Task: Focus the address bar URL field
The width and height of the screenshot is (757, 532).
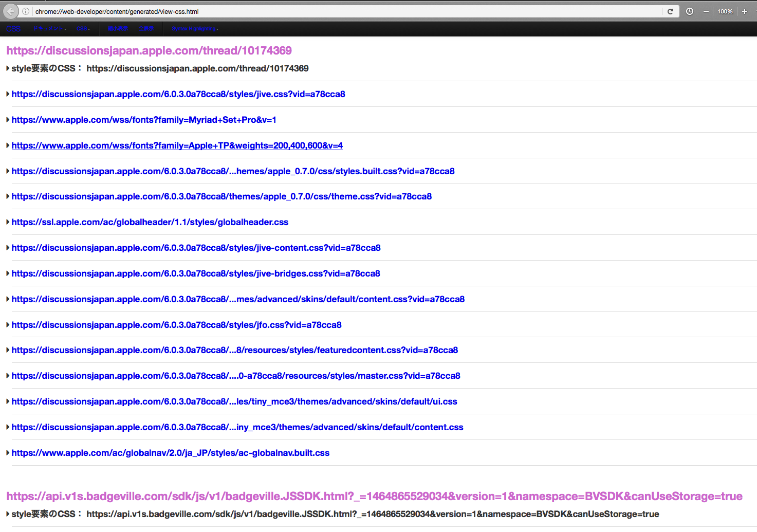Action: coord(347,11)
